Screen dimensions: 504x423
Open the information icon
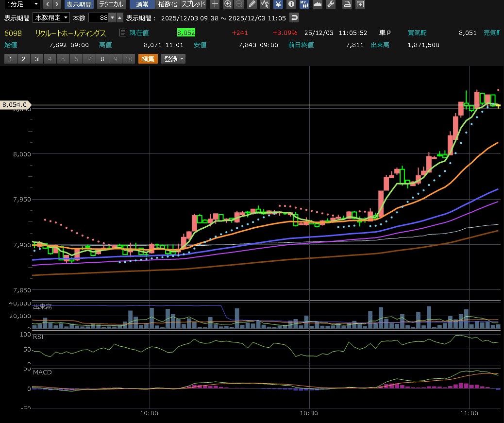click(x=291, y=4)
